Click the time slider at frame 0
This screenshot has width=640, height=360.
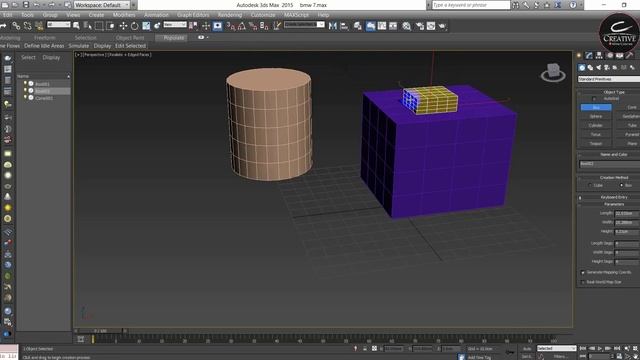(100, 331)
